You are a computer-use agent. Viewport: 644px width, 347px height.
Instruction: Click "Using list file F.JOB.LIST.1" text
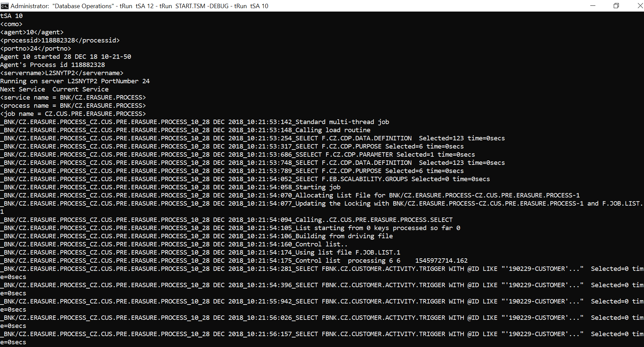[x=348, y=253]
